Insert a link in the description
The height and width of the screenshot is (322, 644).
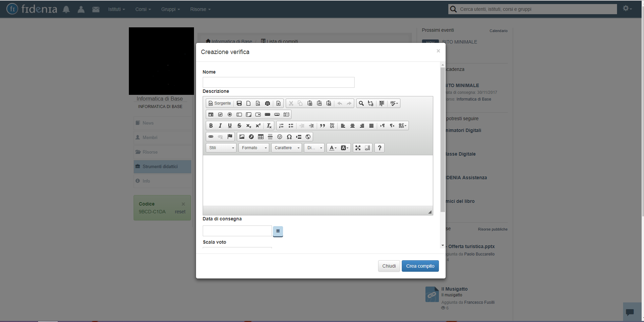pos(211,137)
